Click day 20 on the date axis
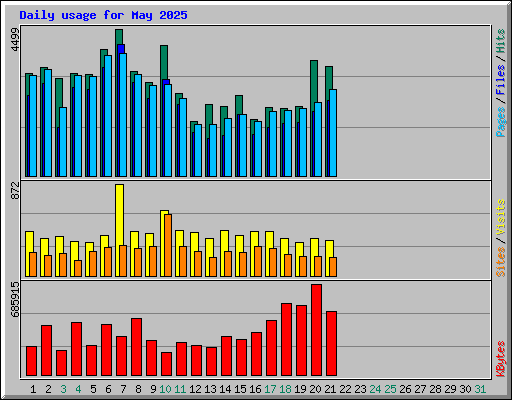Image resolution: width=512 pixels, height=400 pixels. coord(315,389)
